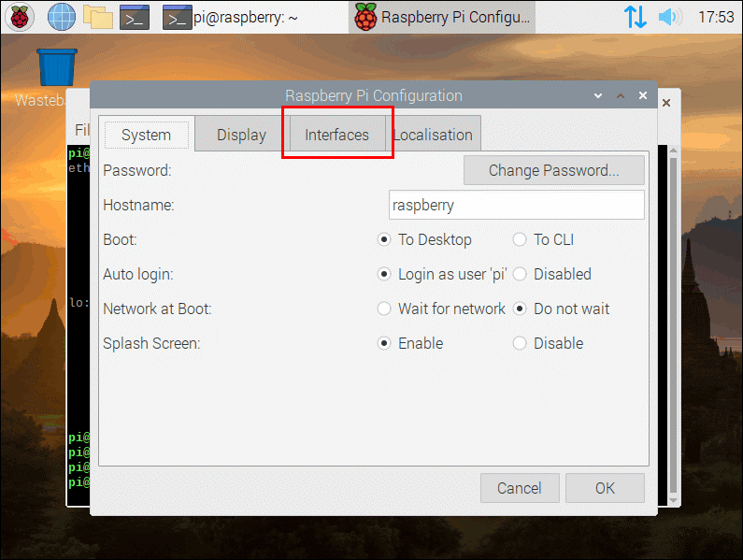Open the Raspberry Pi main menu
Screen dimensions: 743x560
[x=20, y=17]
